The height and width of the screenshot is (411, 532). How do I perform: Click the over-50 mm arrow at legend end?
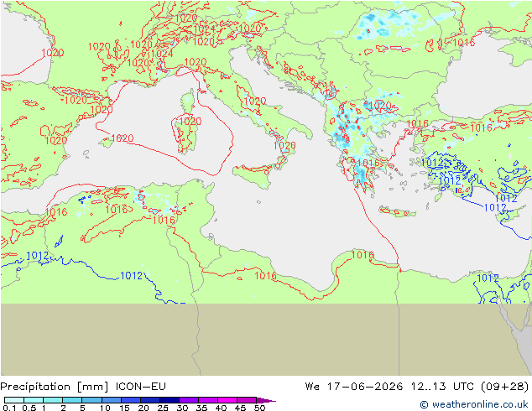[266, 400]
